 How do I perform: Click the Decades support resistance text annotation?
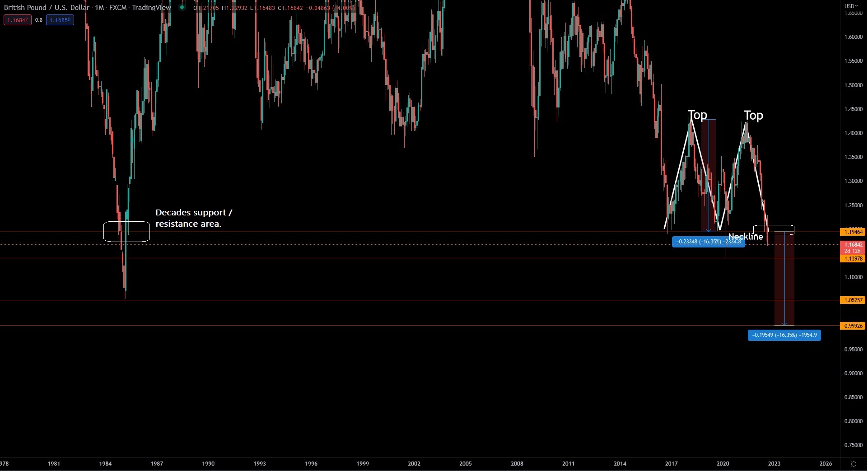click(194, 218)
